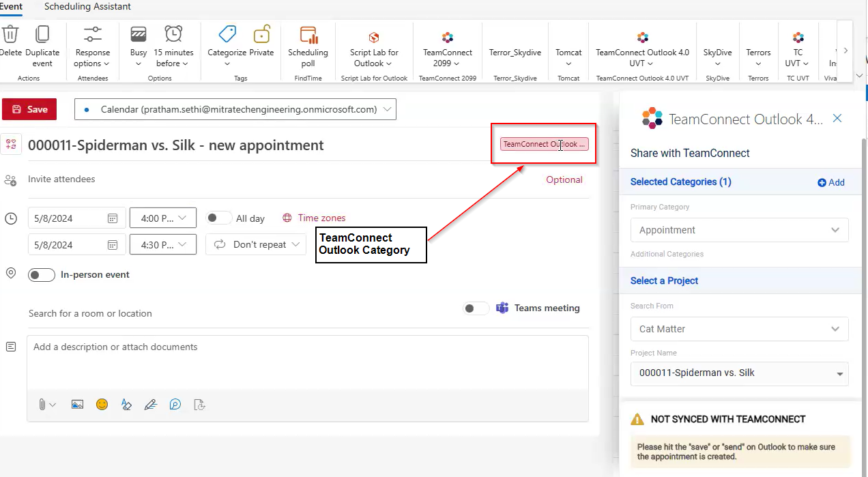
Task: Click the start date calendar icon
Action: pos(113,218)
